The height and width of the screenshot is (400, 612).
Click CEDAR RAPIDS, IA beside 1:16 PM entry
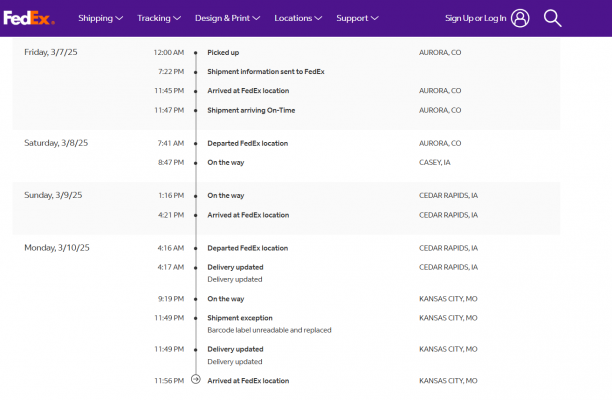pyautogui.click(x=448, y=196)
